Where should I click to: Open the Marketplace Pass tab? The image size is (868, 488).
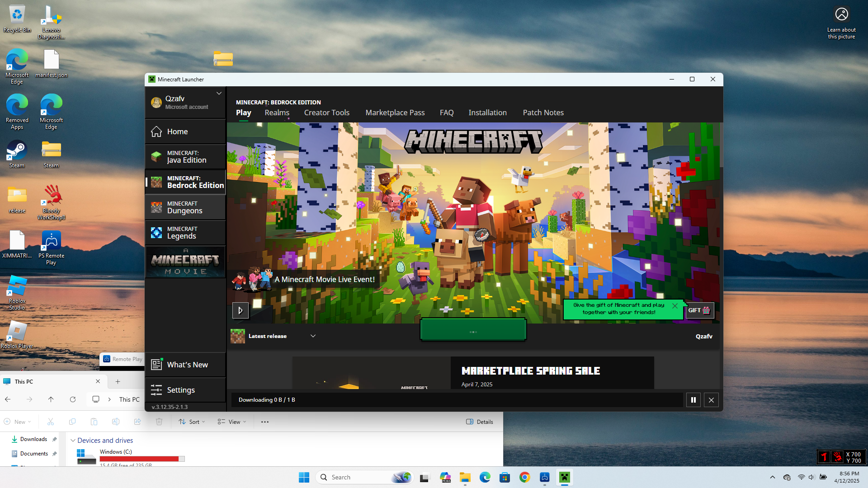[395, 113]
